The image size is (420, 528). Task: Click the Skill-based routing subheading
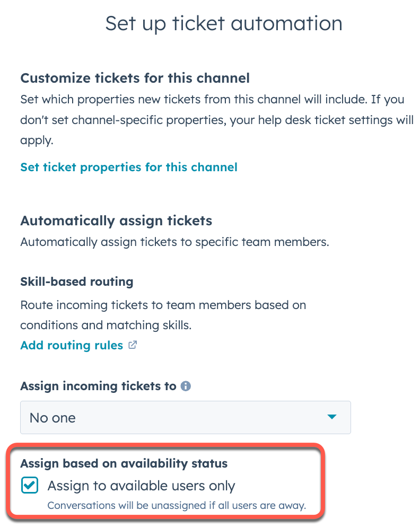tap(77, 281)
